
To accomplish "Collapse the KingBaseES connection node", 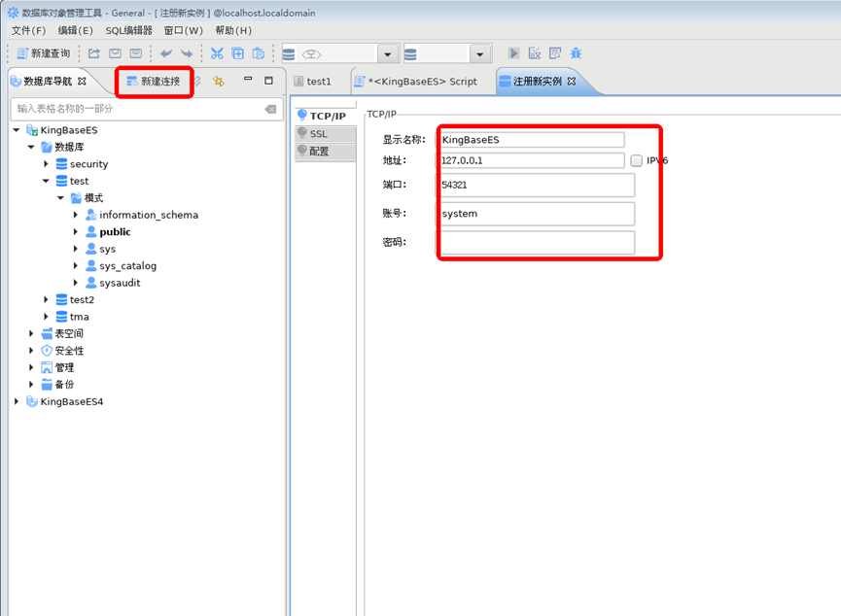I will (x=17, y=130).
